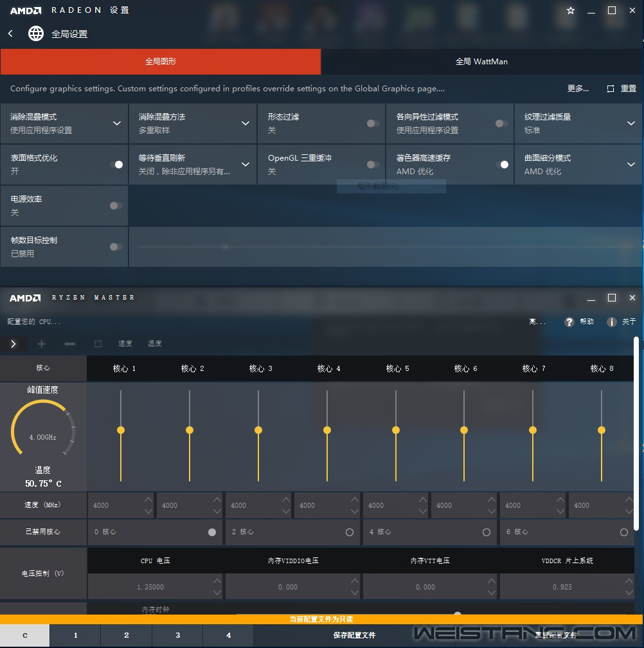644x648 pixels.
Task: Expand 消除混叠模式 dropdown
Action: pos(117,123)
